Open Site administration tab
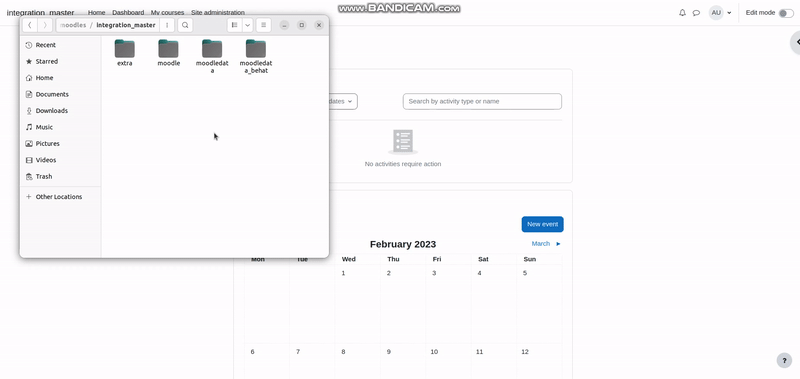This screenshot has height=379, width=800. click(x=218, y=12)
